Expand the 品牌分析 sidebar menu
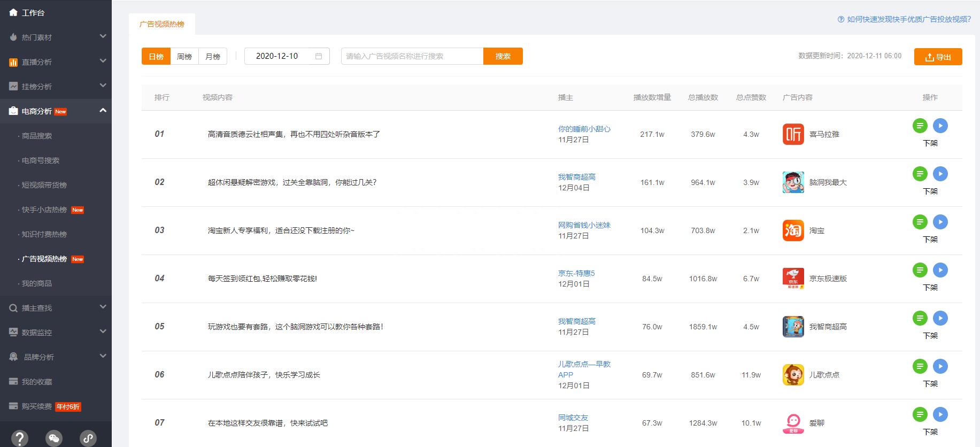 tap(56, 357)
